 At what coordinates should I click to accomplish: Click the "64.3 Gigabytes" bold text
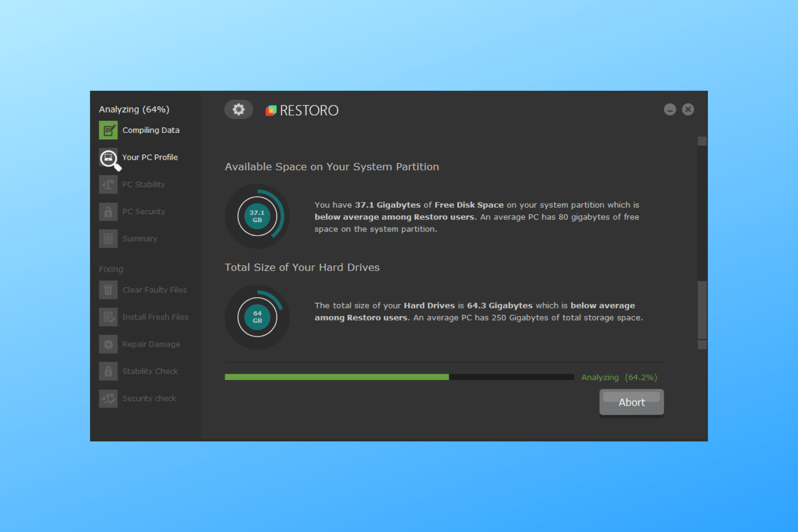[x=500, y=305]
